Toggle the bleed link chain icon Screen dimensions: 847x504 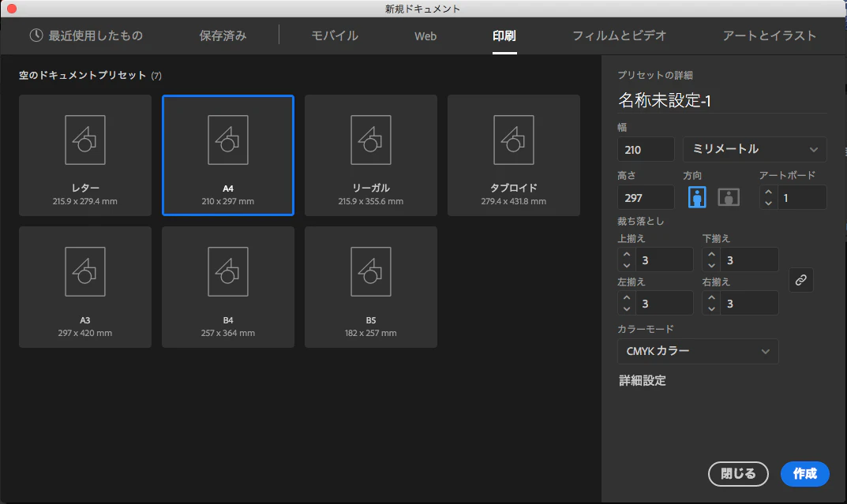[801, 280]
